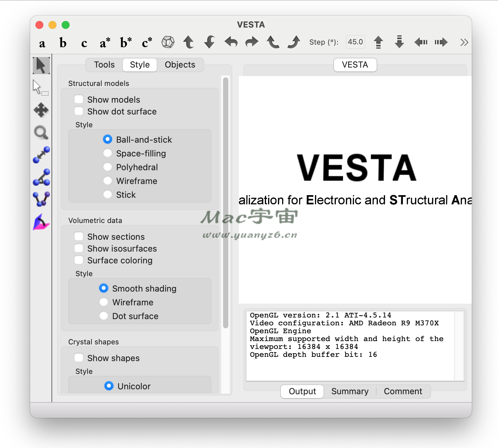Check the Show isosurfaces option

pyautogui.click(x=79, y=248)
